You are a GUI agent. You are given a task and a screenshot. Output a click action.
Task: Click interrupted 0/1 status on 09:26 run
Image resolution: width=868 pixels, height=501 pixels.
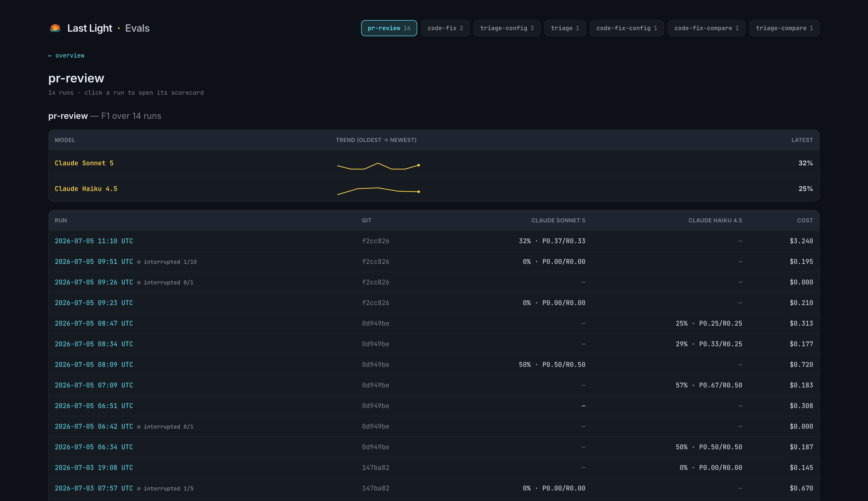[165, 283]
